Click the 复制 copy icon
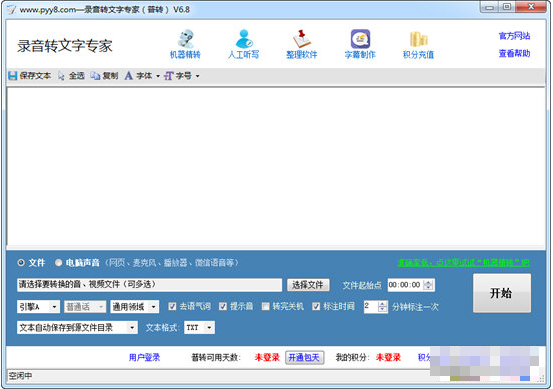Image resolution: width=553 pixels, height=389 pixels. [95, 76]
